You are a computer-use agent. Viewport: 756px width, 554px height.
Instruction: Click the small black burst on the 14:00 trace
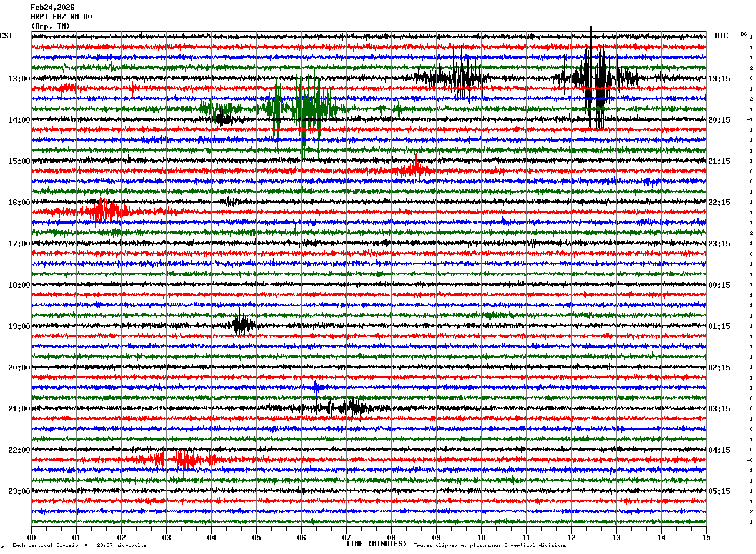tap(224, 118)
